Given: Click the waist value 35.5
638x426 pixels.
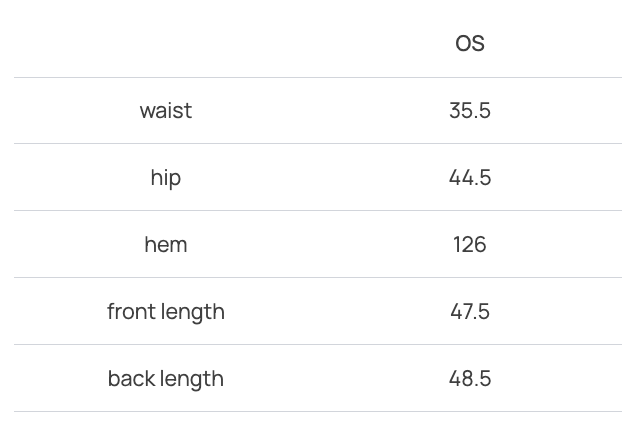Looking at the screenshot, I should pos(469,110).
